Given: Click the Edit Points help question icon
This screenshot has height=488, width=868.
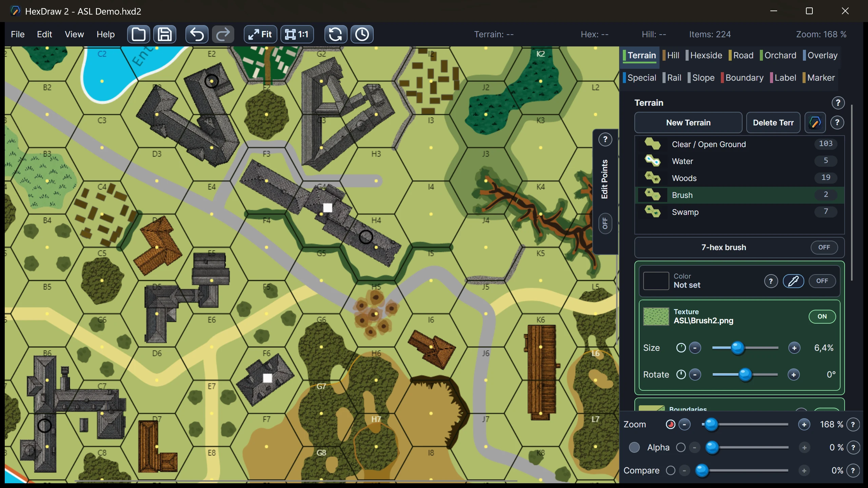Looking at the screenshot, I should pyautogui.click(x=605, y=139).
